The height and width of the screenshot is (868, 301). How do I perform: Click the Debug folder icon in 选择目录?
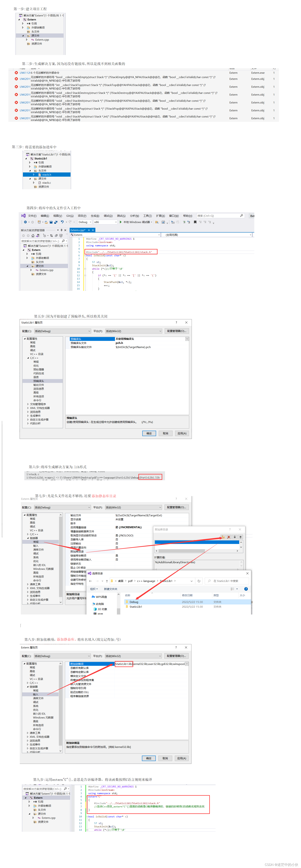tap(127, 602)
